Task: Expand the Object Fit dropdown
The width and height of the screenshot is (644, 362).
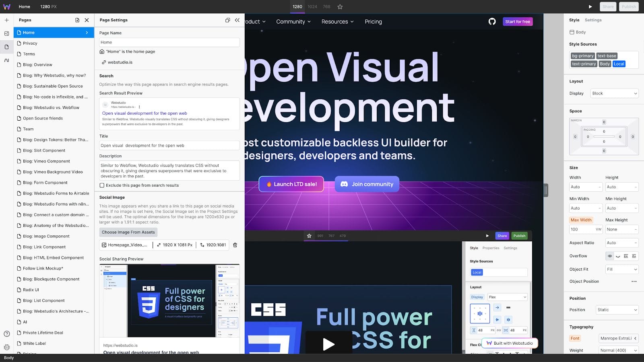Action: coord(621,269)
